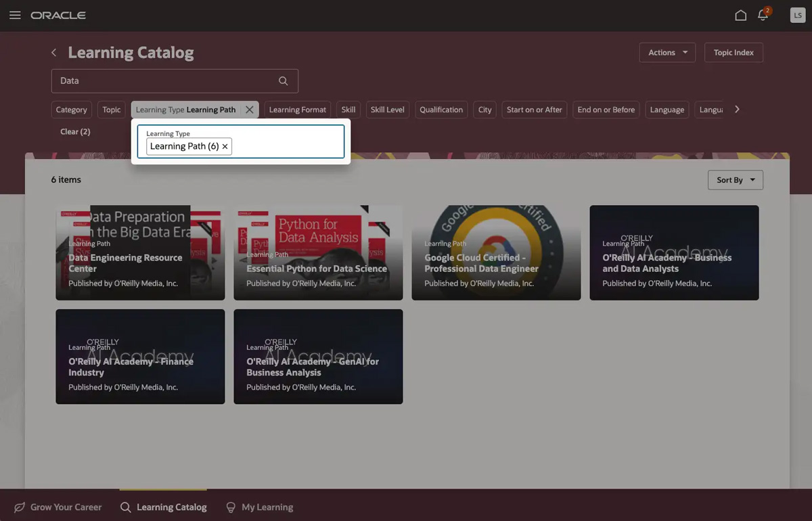
Task: Open the Topic filter
Action: pyautogui.click(x=112, y=110)
